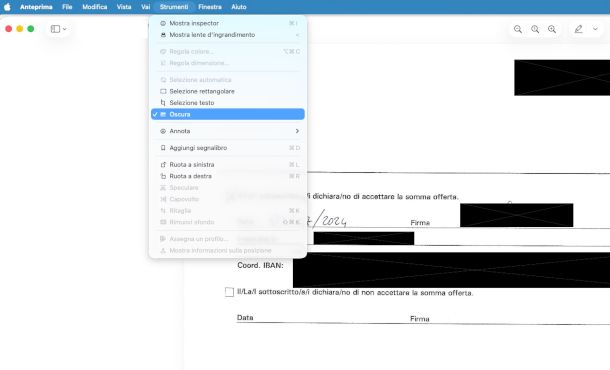The image size is (610, 370).
Task: Choose Selezione testo tool
Action: [x=228, y=103]
